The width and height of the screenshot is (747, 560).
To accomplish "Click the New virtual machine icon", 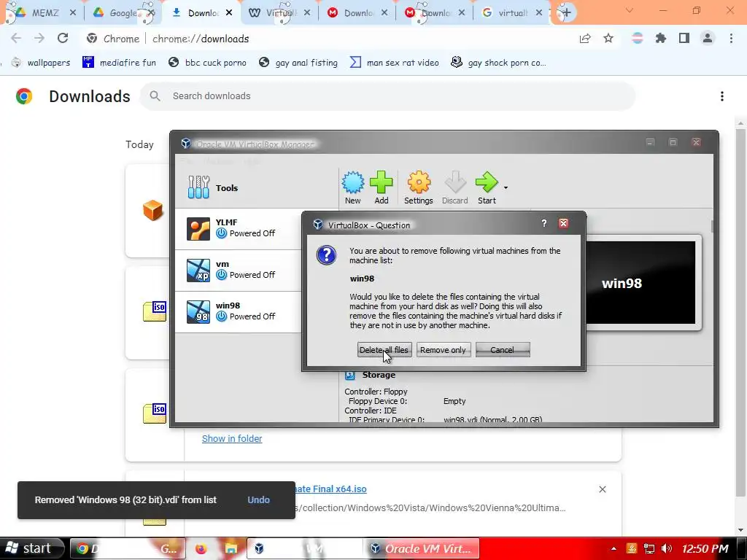I will click(352, 187).
